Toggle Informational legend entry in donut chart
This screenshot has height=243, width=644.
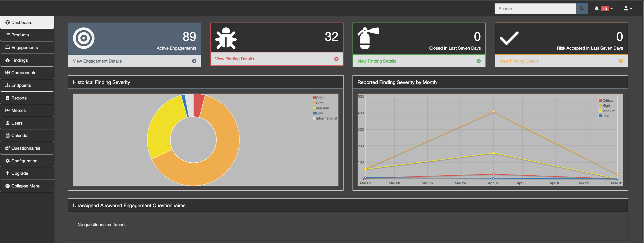[326, 118]
